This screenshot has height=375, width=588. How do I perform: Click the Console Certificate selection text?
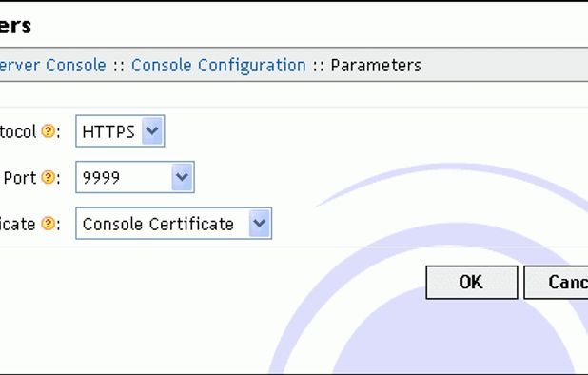click(158, 224)
